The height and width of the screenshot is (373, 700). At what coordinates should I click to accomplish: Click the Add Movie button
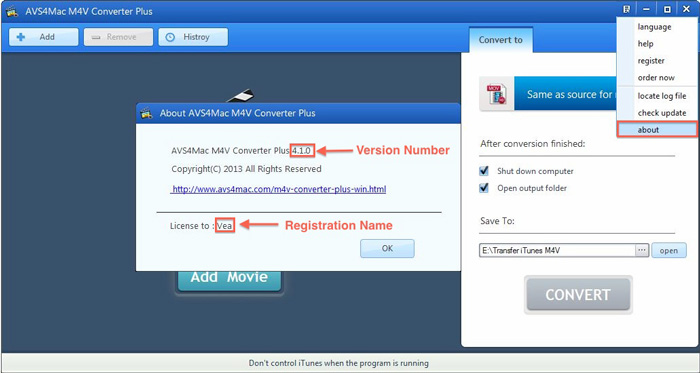[229, 280]
